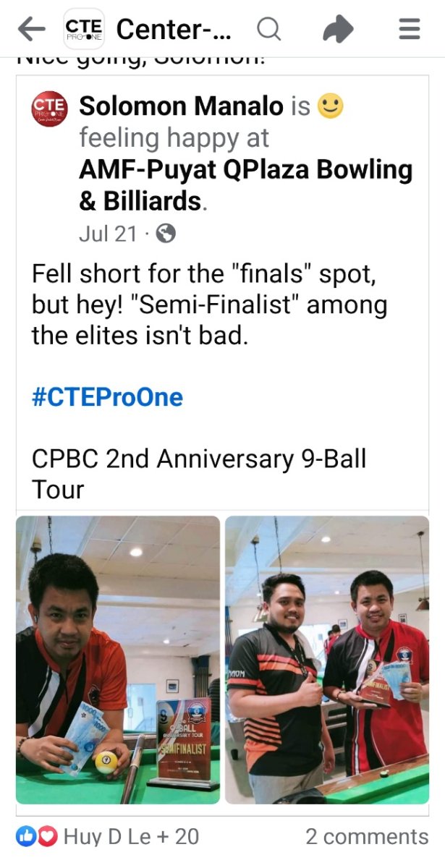
Task: Open left photo with Semifinalist trophy
Action: tap(118, 660)
